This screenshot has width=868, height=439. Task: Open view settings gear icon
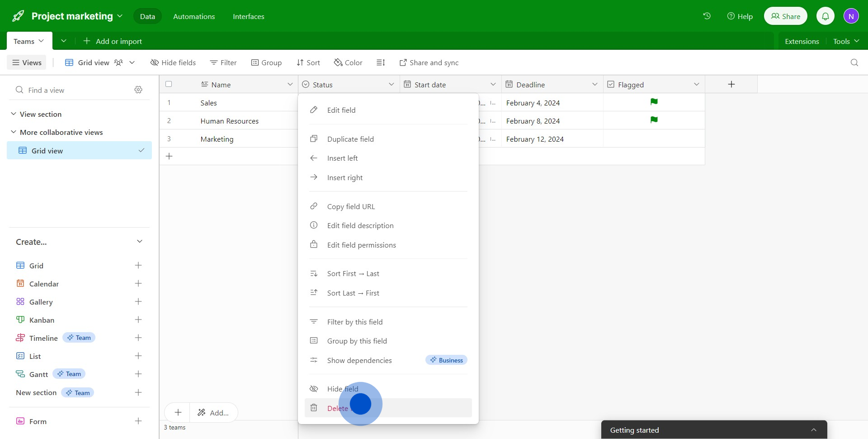[x=138, y=90]
